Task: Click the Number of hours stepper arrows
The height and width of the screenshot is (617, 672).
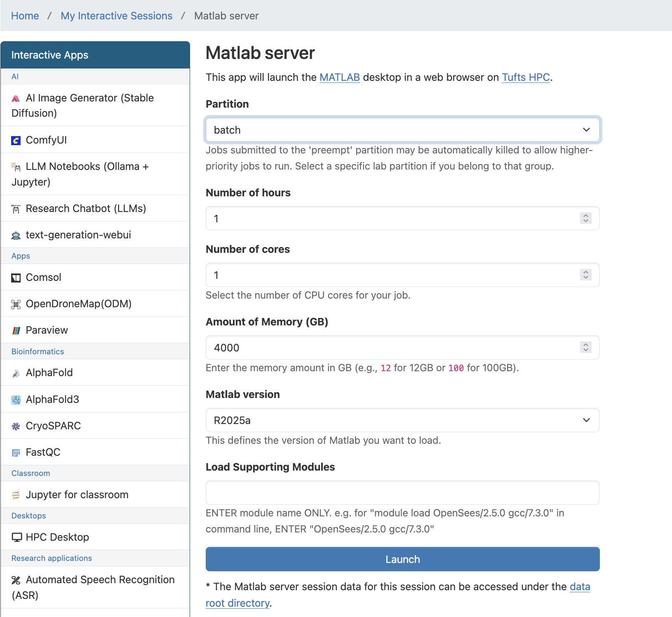Action: point(585,218)
